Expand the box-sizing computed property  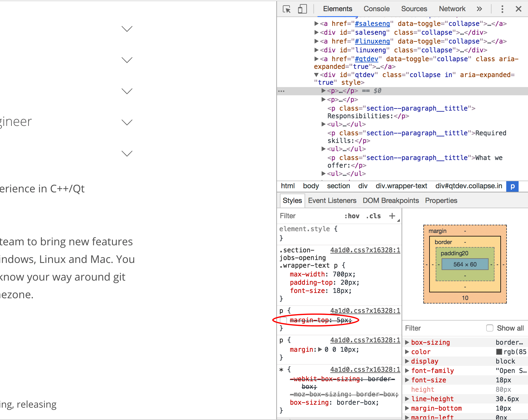pos(407,342)
